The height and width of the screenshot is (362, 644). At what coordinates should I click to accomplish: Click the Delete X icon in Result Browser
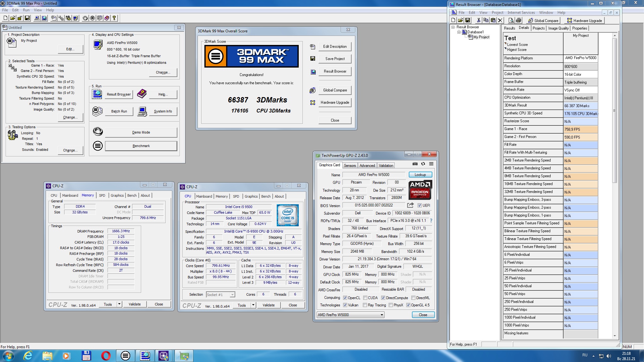tap(500, 20)
